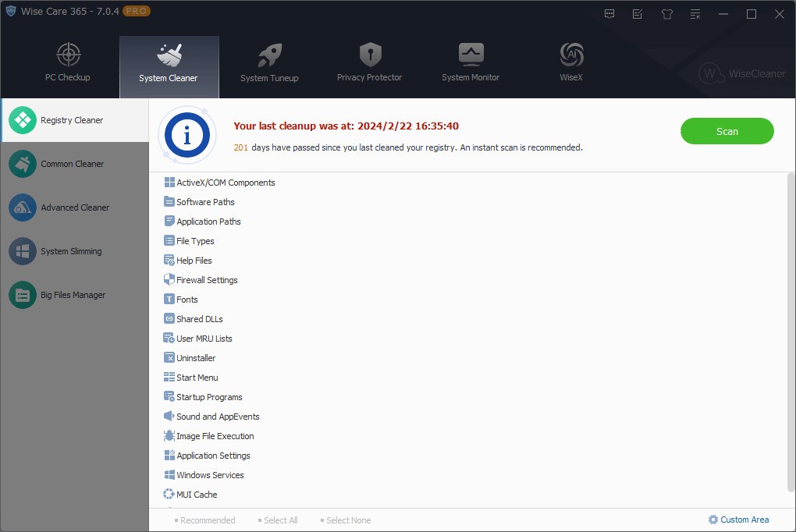Screen dimensions: 796x532
Task: Open the feedback message icon
Action: pos(609,13)
